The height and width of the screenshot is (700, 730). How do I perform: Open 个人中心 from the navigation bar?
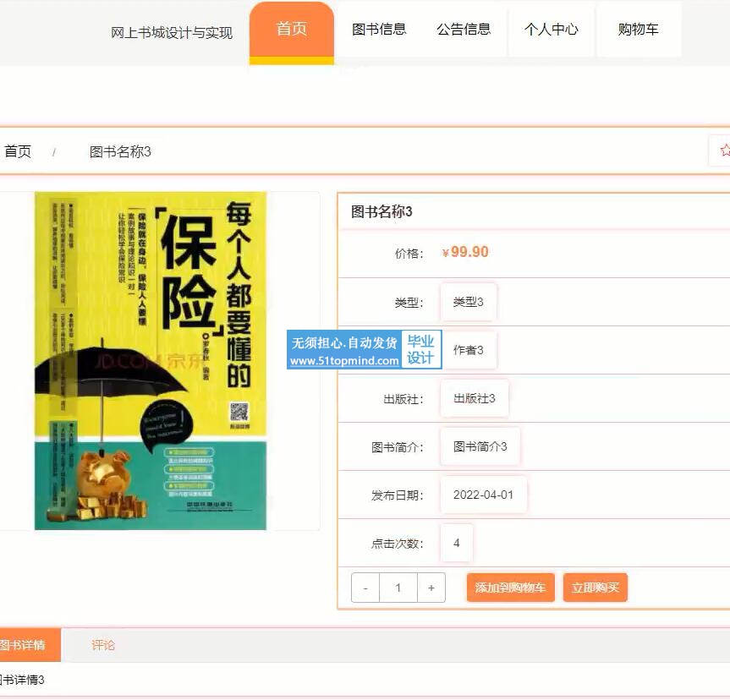(552, 30)
